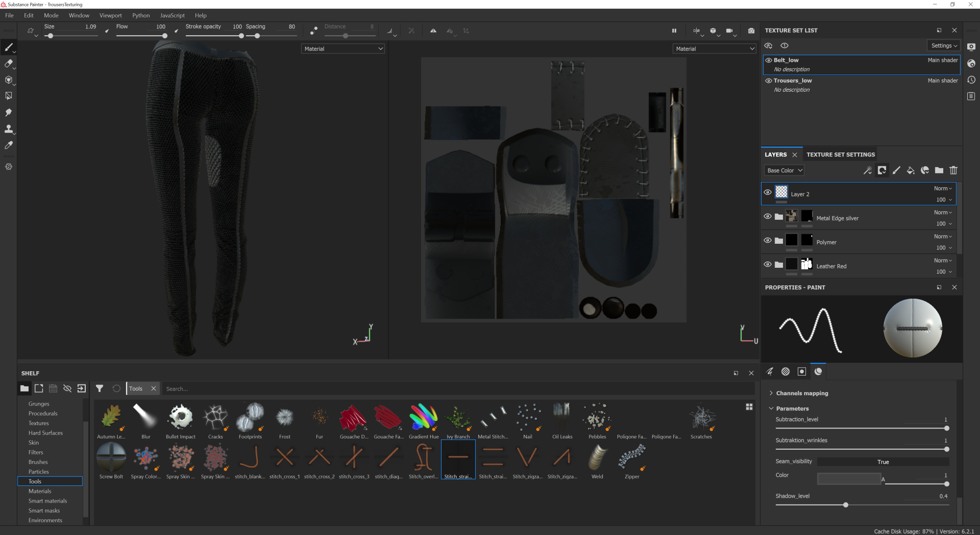Toggle visibility of Belt_low texture set
The width and height of the screenshot is (980, 535).
[769, 60]
